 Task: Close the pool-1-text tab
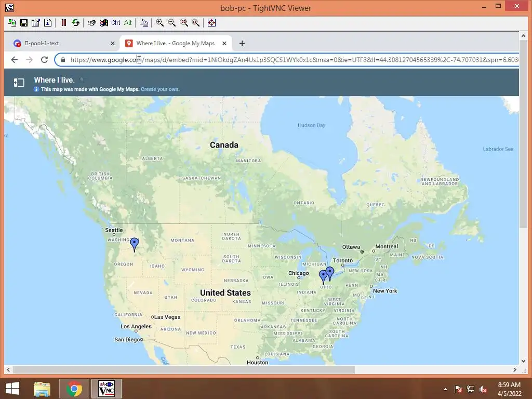tap(113, 44)
